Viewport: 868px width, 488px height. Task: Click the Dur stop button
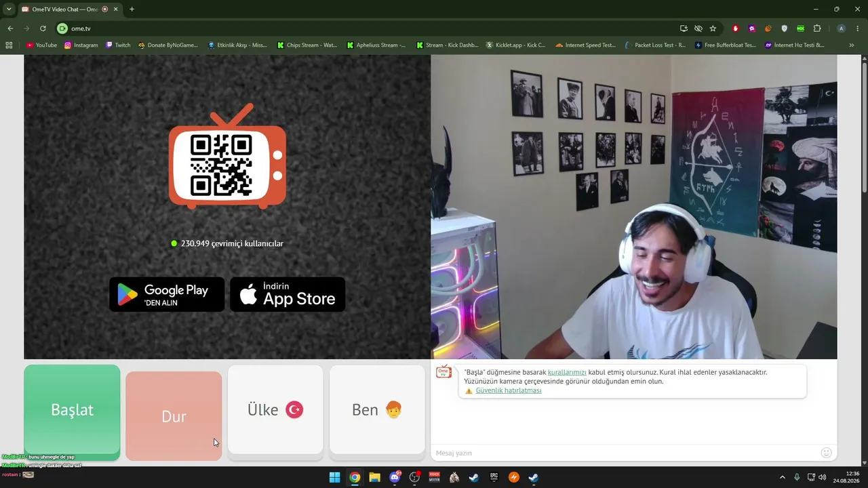click(x=174, y=416)
